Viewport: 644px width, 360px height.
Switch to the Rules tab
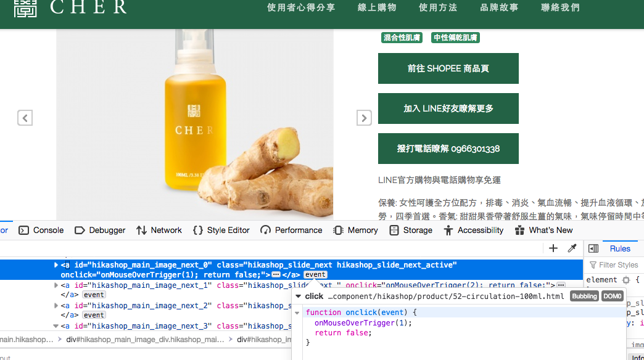[x=620, y=248]
